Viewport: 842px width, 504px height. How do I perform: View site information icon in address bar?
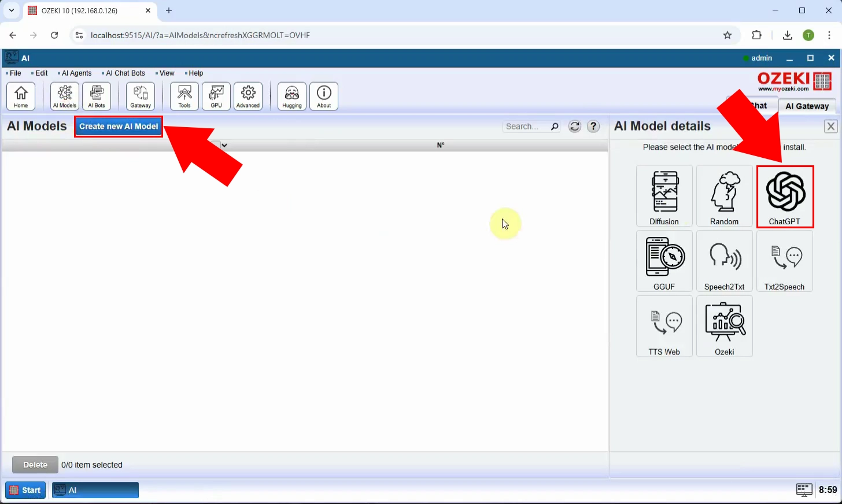(79, 35)
